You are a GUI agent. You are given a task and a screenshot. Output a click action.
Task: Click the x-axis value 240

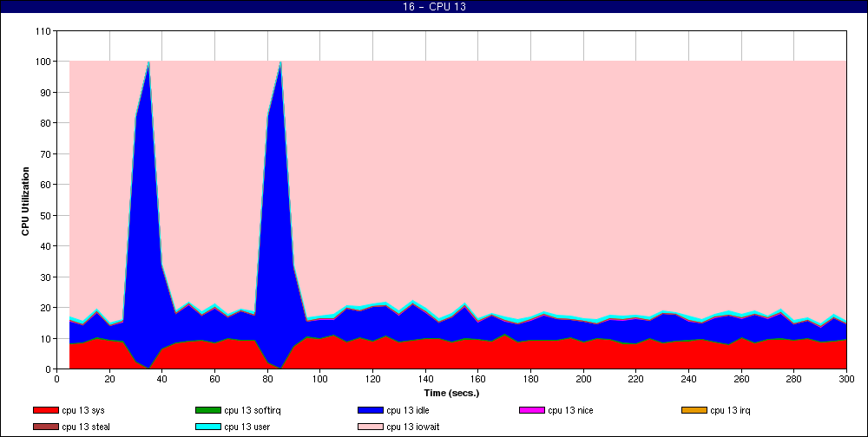pos(688,379)
